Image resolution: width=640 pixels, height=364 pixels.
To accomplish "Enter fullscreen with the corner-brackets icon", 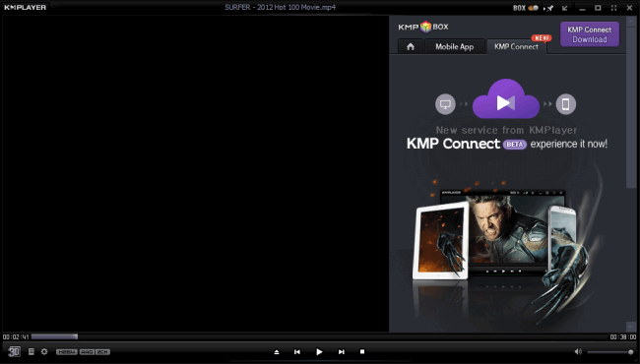I will (613, 8).
